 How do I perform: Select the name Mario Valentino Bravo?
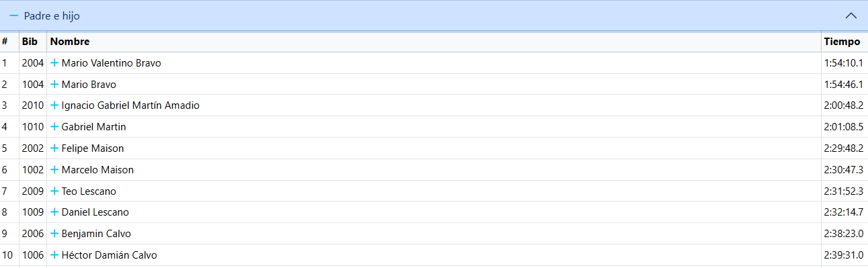[x=111, y=63]
